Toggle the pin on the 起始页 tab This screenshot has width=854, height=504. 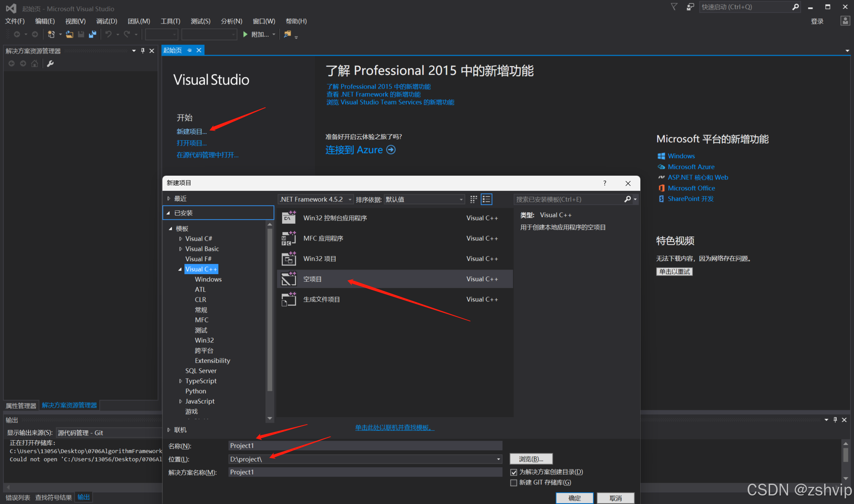point(189,50)
